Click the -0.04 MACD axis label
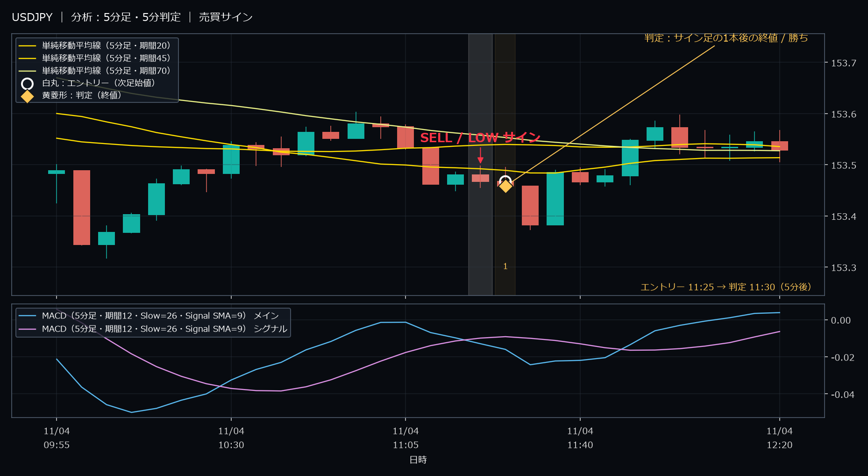The height and width of the screenshot is (476, 868). coord(842,395)
